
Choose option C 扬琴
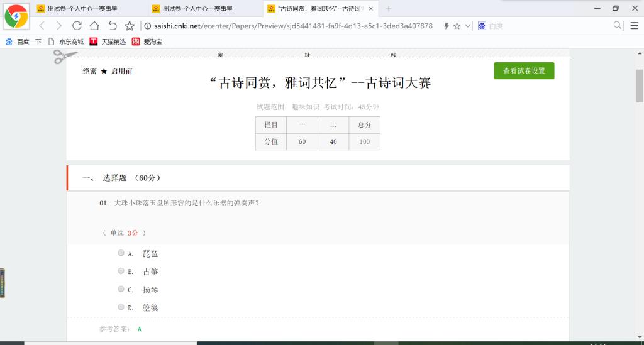(121, 289)
